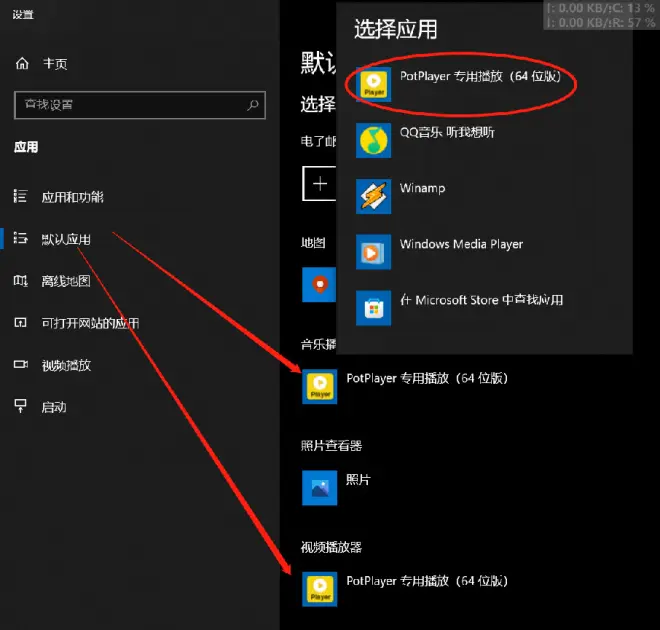Click the 主页 home label
Image resolution: width=660 pixels, height=630 pixels.
click(x=55, y=64)
